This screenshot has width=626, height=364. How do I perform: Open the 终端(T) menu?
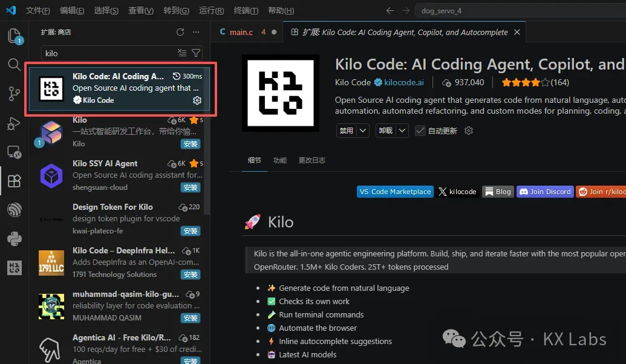[246, 11]
